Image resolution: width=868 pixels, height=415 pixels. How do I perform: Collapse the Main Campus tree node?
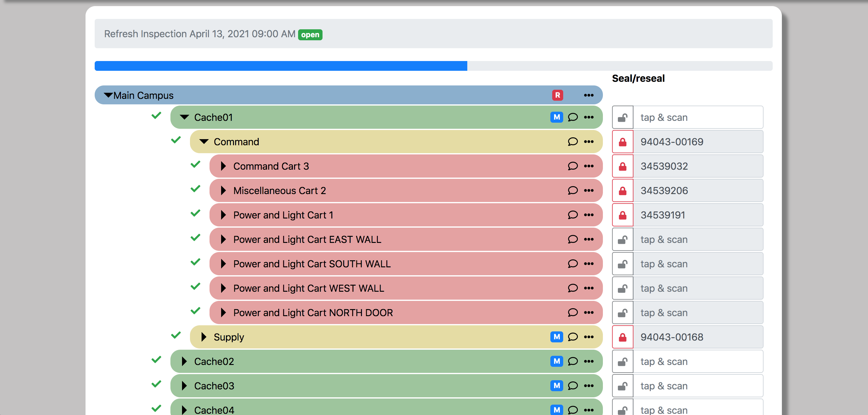tap(108, 95)
